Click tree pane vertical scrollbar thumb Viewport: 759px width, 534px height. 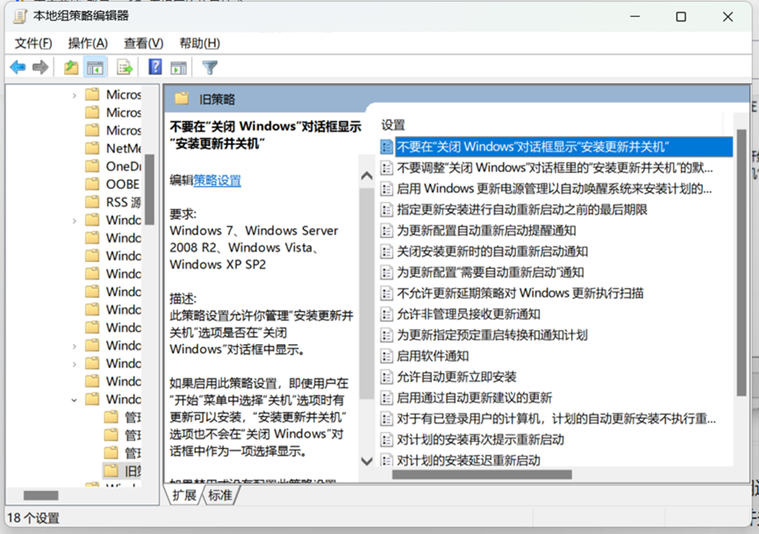click(150, 189)
